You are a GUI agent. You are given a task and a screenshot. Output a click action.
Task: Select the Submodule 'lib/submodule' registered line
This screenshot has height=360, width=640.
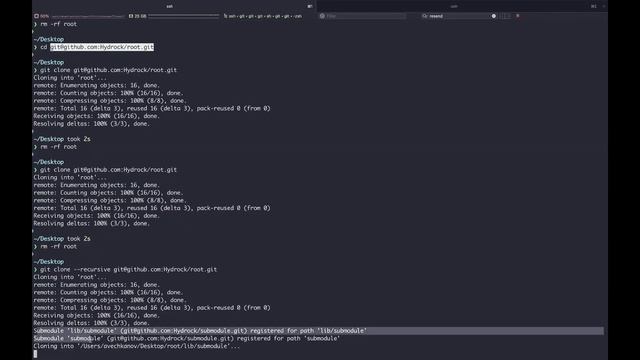click(200, 331)
